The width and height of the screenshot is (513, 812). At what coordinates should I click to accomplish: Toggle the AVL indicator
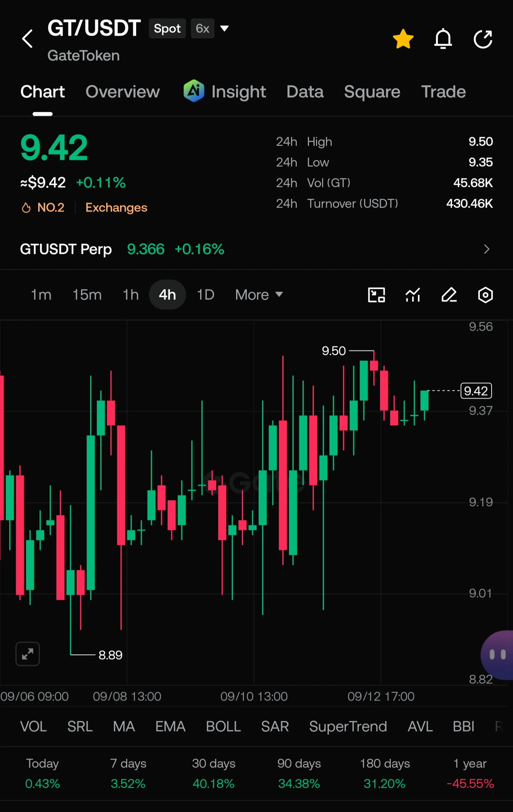click(420, 727)
